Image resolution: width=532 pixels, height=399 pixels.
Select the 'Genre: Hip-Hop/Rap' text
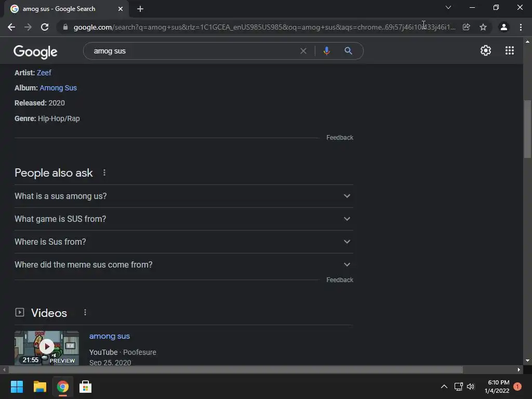pos(47,118)
